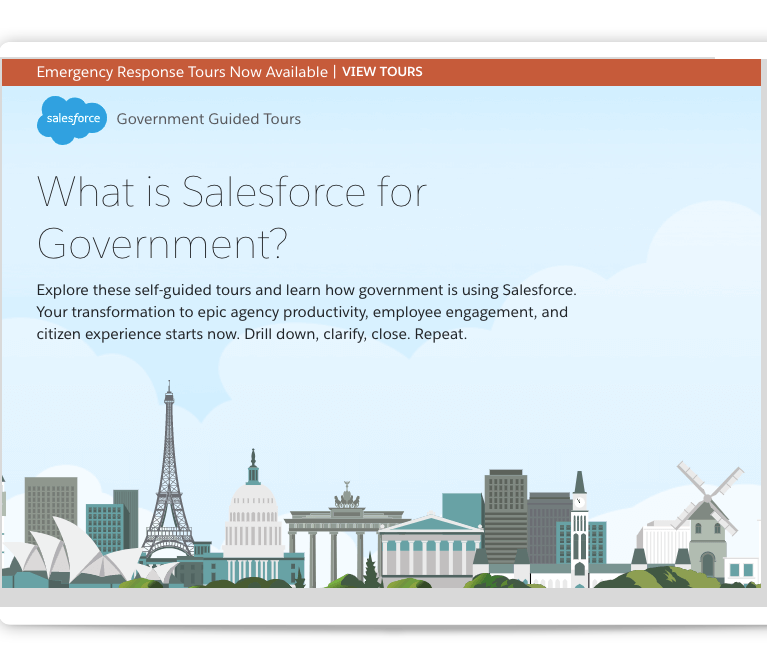The height and width of the screenshot is (670, 767).
Task: Click the 'Emergency Response Tours Now Available' banner text
Action: [x=182, y=72]
